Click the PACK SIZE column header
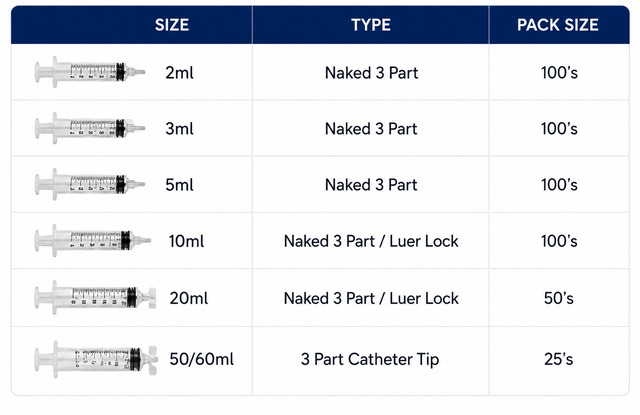The width and height of the screenshot is (640, 415). pos(558,25)
